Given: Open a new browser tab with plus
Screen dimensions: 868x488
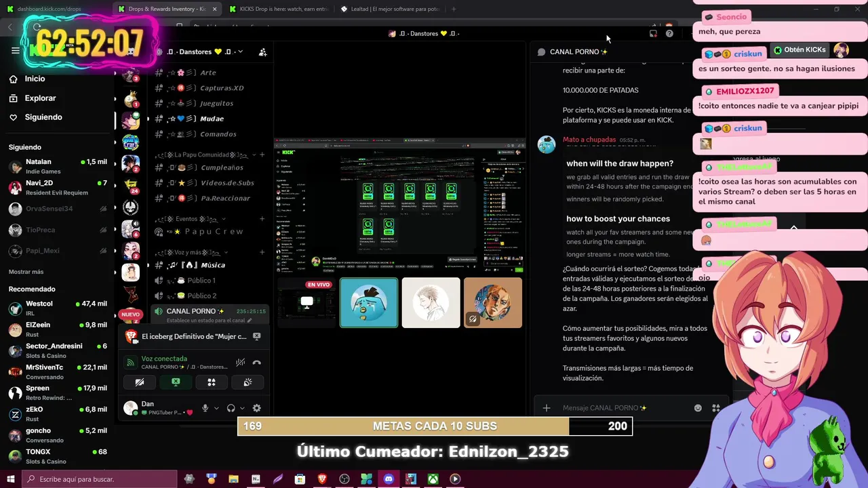Looking at the screenshot, I should tap(454, 9).
